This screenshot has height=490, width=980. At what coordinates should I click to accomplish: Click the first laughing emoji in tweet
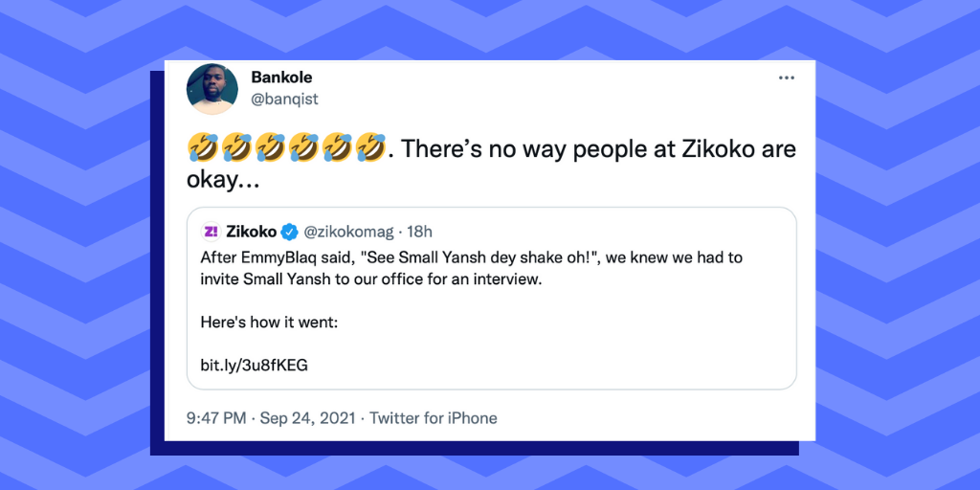(x=201, y=148)
